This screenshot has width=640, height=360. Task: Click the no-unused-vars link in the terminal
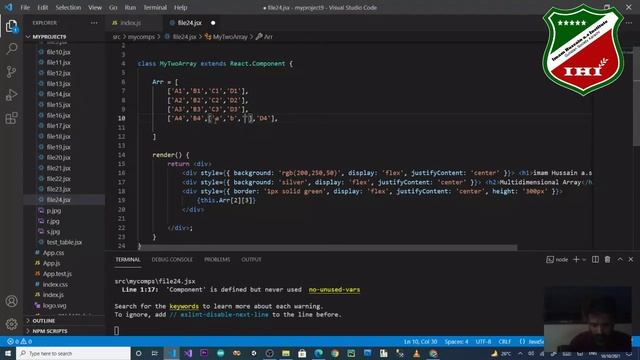pyautogui.click(x=334, y=289)
